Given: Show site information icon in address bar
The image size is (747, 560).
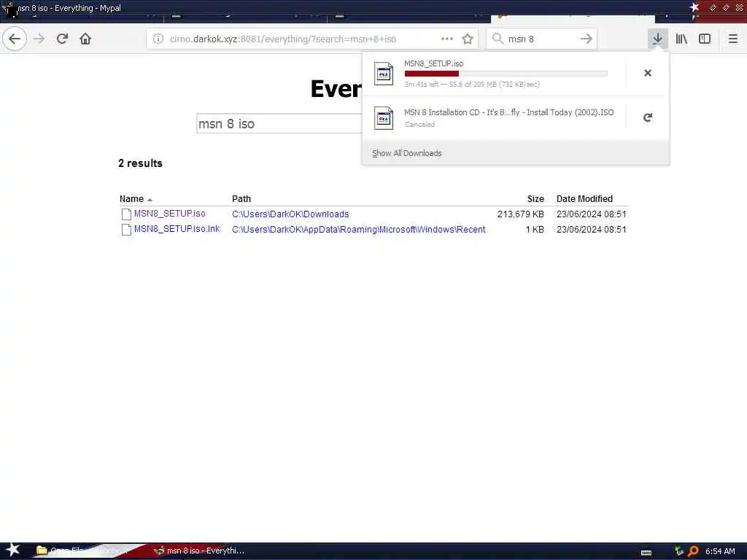Looking at the screenshot, I should point(158,39).
